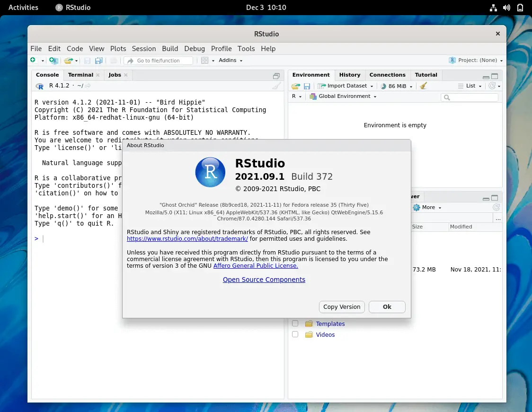
Task: Click the ellipsis go-to-directory button
Action: click(498, 219)
